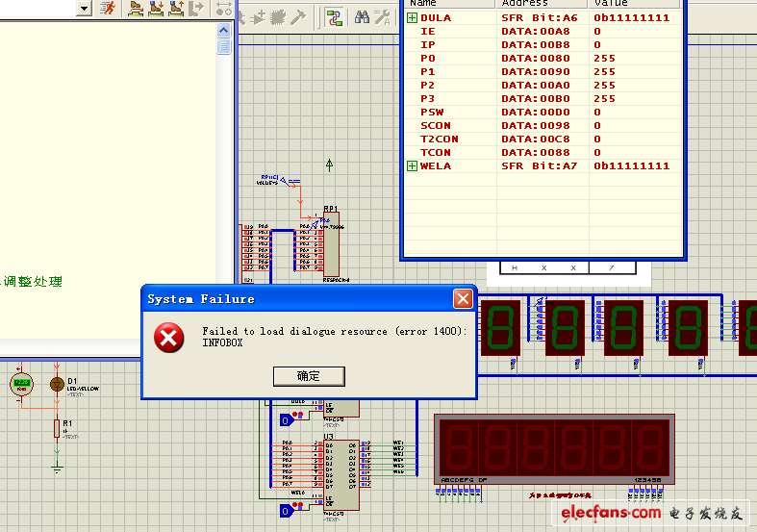757x532 pixels.
Task: Click the P0 value 255 cell
Action: (604, 59)
